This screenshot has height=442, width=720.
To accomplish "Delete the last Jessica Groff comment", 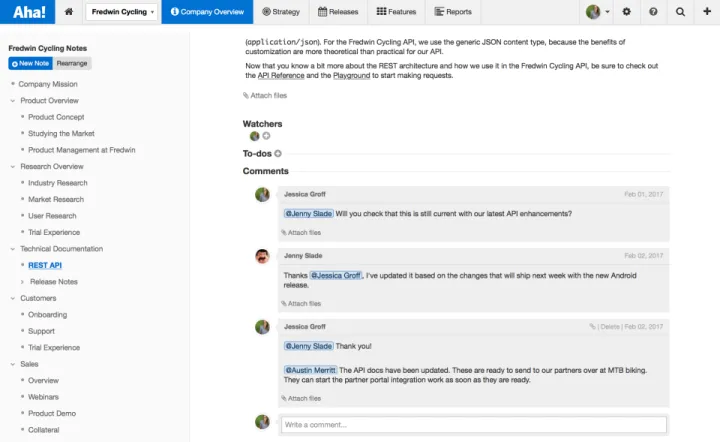I will (x=610, y=327).
